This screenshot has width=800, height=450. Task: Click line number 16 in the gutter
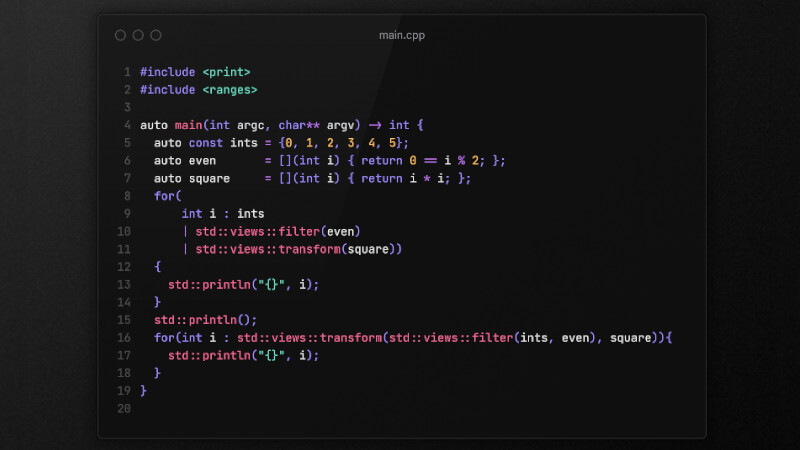124,338
